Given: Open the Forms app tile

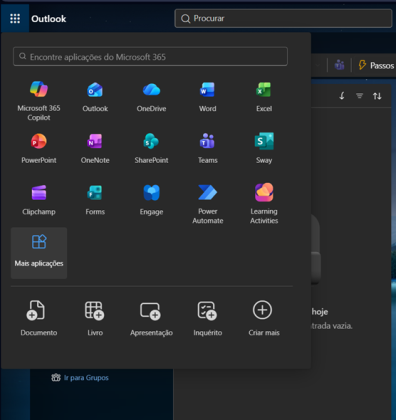Looking at the screenshot, I should pos(95,200).
